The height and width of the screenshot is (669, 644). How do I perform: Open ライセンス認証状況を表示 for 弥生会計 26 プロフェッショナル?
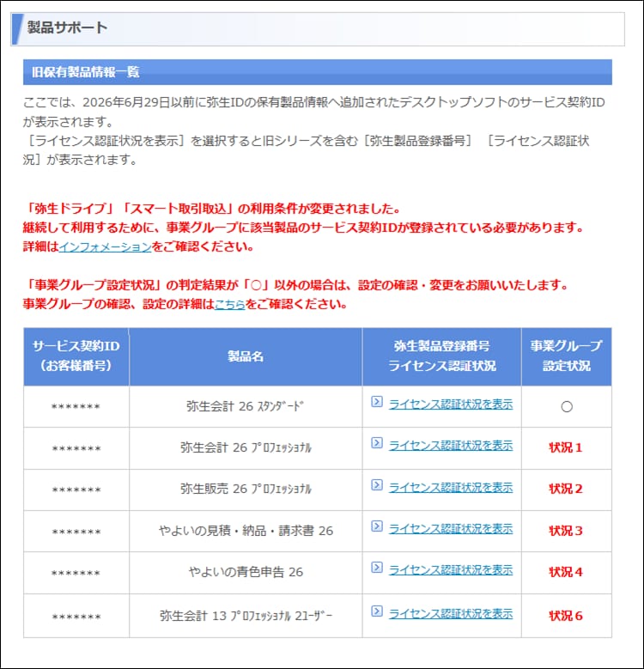click(x=451, y=446)
